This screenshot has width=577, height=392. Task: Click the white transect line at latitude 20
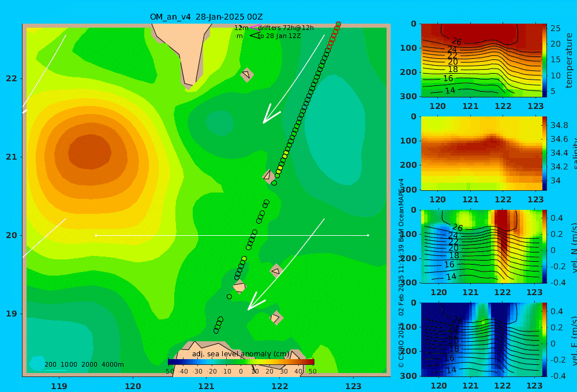pos(232,235)
